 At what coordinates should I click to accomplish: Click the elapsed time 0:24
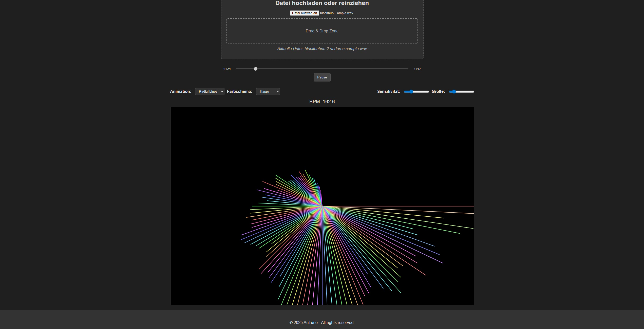point(227,69)
